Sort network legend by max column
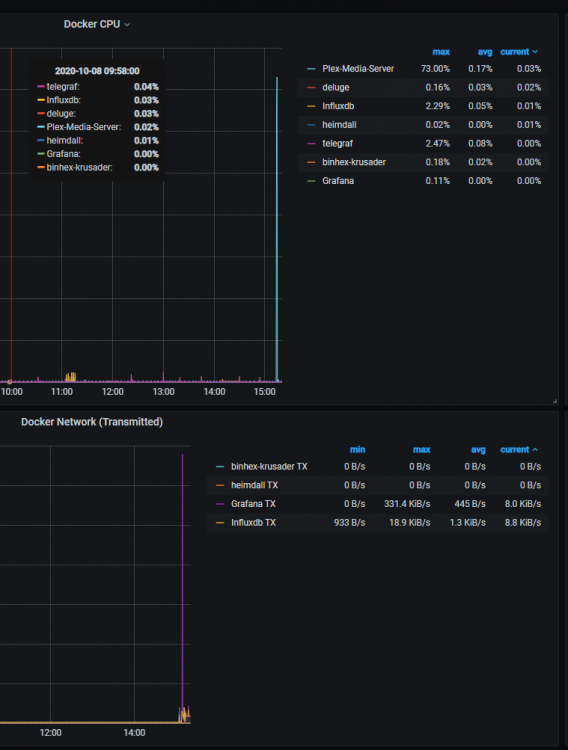This screenshot has height=750, width=568. click(421, 450)
